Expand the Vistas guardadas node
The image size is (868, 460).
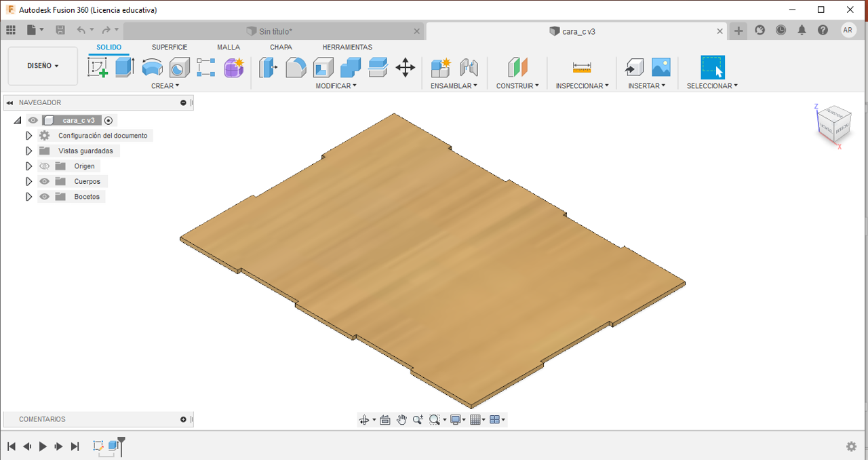28,151
